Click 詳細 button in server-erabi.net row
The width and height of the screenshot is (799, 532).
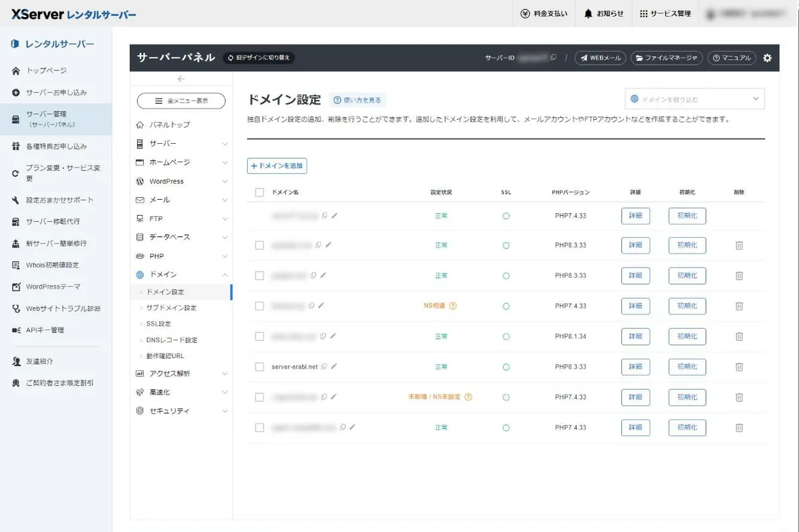coord(635,367)
